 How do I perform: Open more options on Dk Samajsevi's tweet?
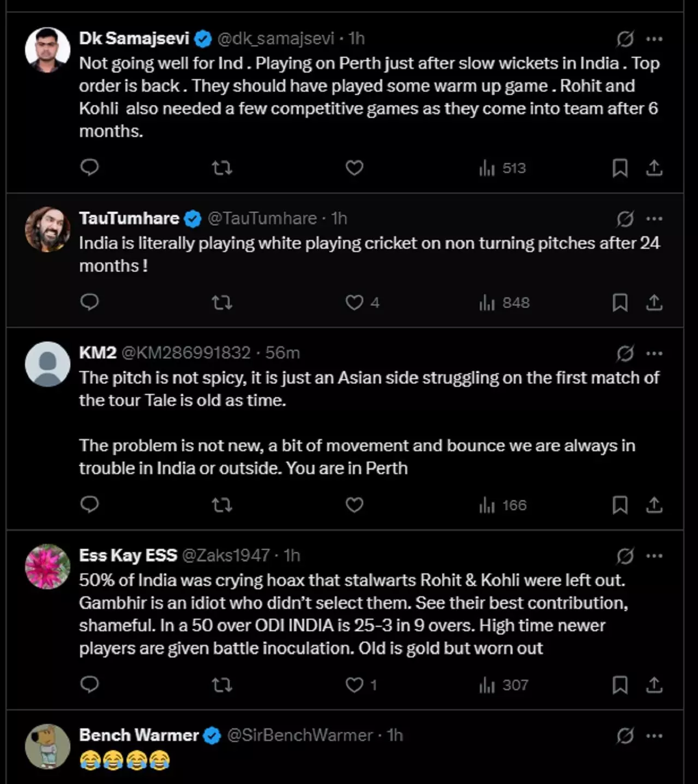[x=654, y=39]
